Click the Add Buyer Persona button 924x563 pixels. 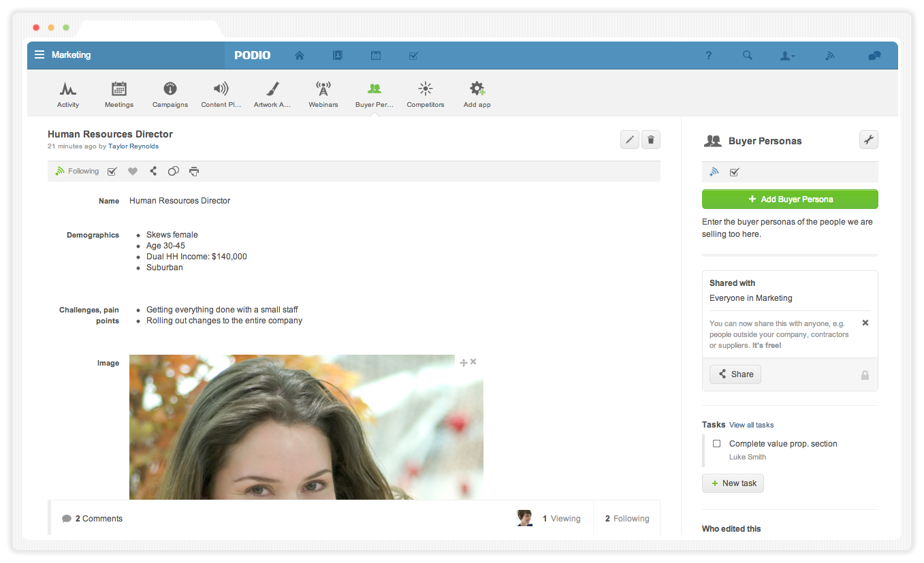790,199
